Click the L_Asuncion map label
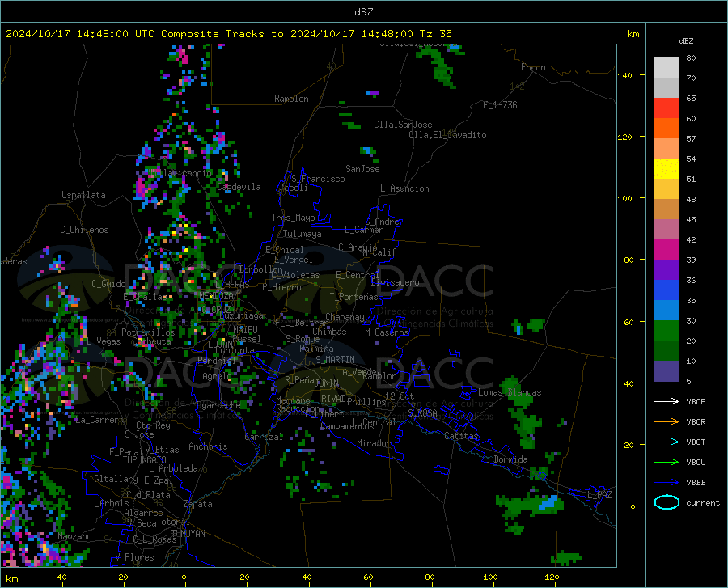The width and height of the screenshot is (728, 588). click(x=404, y=188)
